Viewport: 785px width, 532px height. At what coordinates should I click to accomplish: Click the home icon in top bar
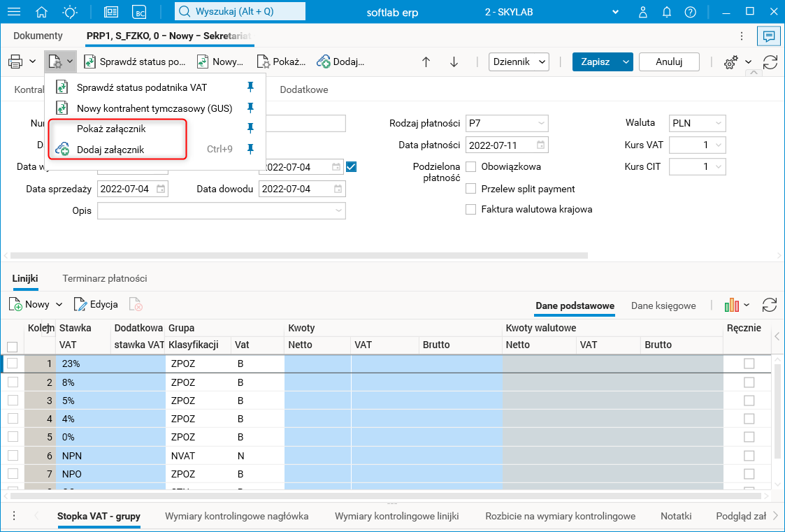click(x=42, y=12)
